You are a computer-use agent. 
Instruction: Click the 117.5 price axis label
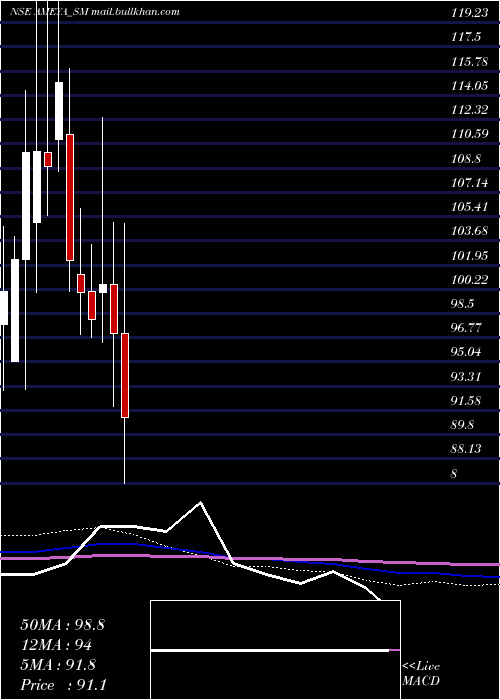click(x=466, y=38)
